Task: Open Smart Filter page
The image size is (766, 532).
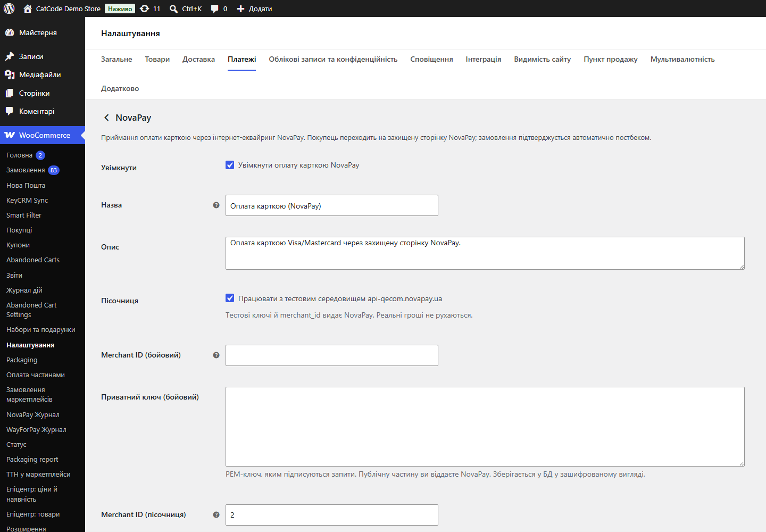Action: [24, 215]
